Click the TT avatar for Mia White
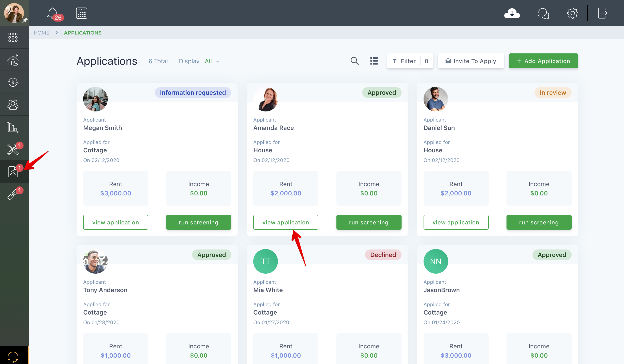Screen dimensions: 624x364 265,261
